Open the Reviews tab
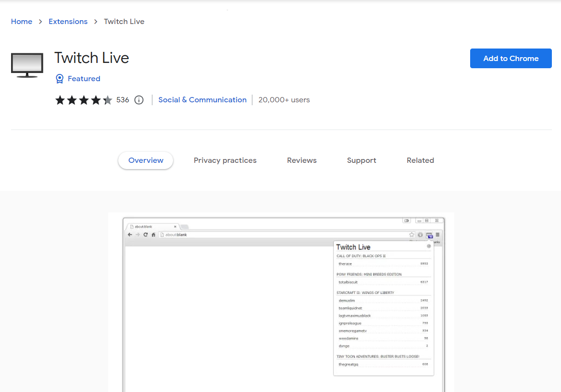The height and width of the screenshot is (392, 561). tap(301, 160)
